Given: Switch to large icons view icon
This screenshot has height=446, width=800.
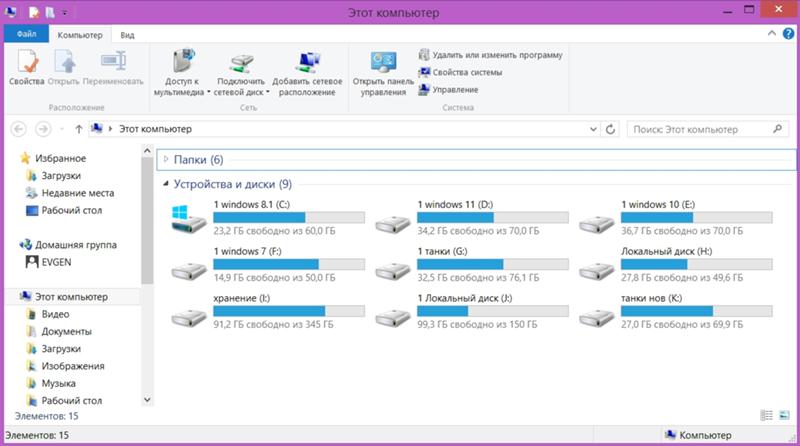Looking at the screenshot, I should [x=784, y=415].
